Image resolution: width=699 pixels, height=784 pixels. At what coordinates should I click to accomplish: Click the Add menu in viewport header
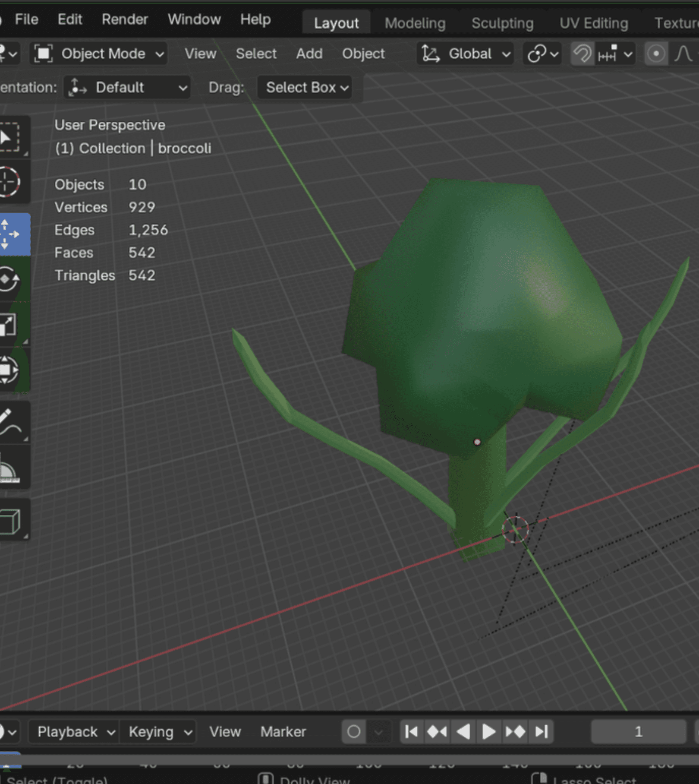coord(309,54)
